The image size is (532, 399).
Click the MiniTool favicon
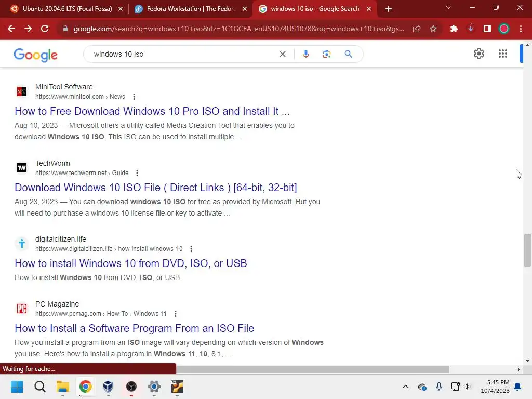[22, 91]
